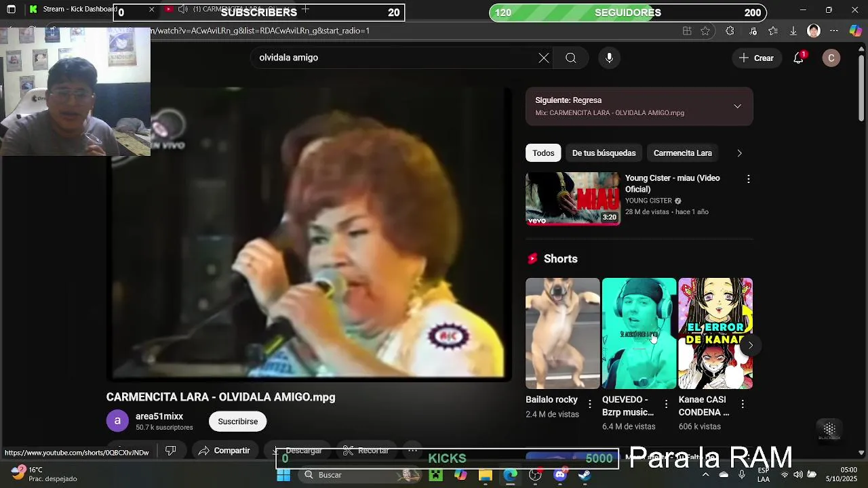Open Copilot sidebar icon in Edge
Screen dimensions: 868x488
tap(855, 30)
